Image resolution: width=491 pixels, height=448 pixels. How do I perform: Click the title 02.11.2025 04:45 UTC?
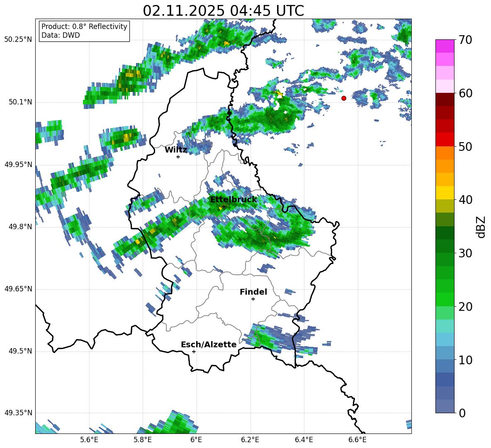click(224, 11)
